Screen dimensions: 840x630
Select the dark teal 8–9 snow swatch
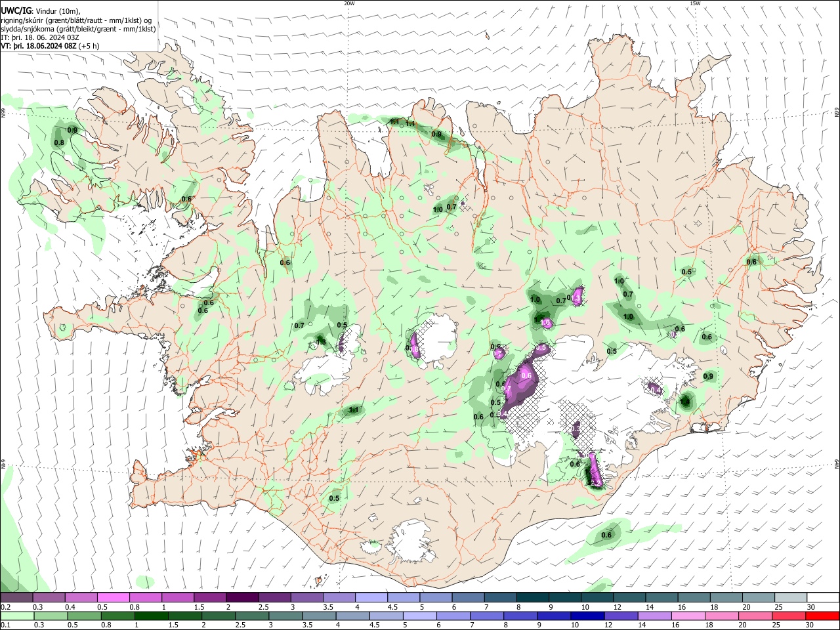pyautogui.click(x=532, y=598)
